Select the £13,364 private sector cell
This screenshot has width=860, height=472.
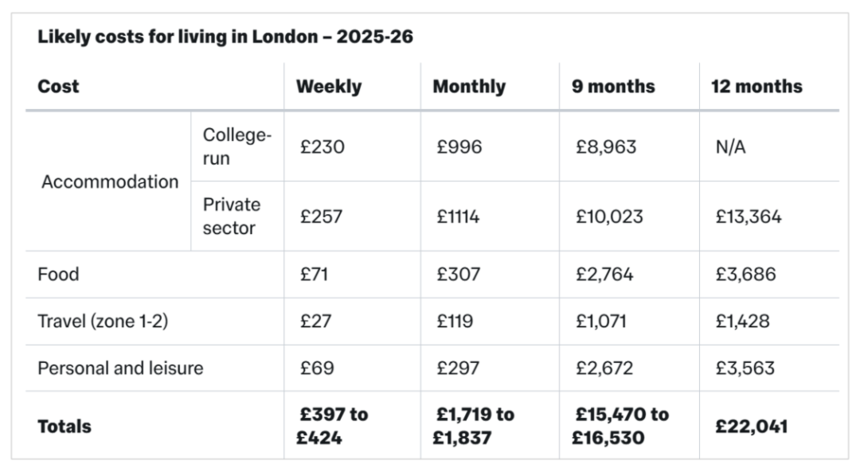click(x=746, y=217)
